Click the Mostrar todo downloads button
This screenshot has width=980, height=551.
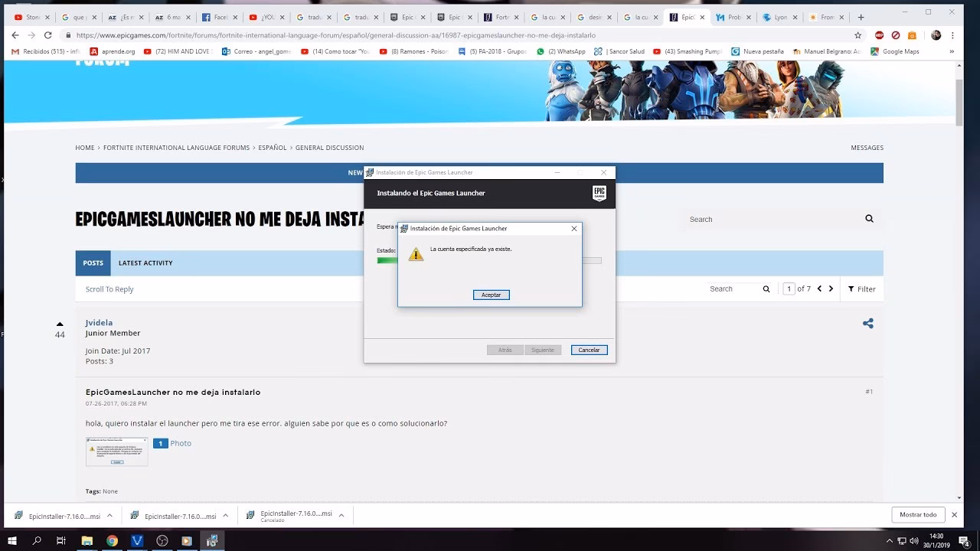(x=917, y=515)
